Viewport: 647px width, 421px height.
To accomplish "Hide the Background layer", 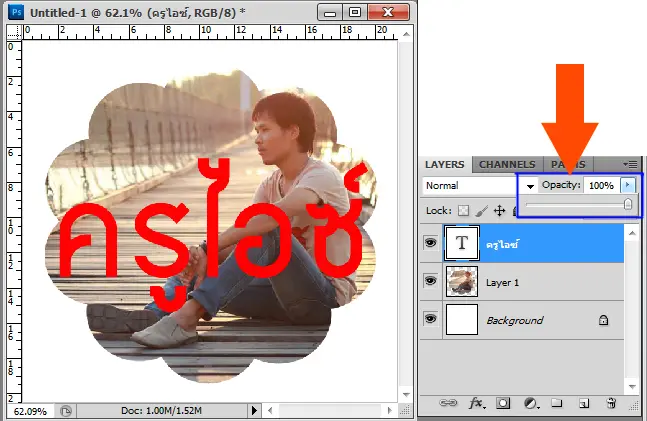I will point(430,319).
